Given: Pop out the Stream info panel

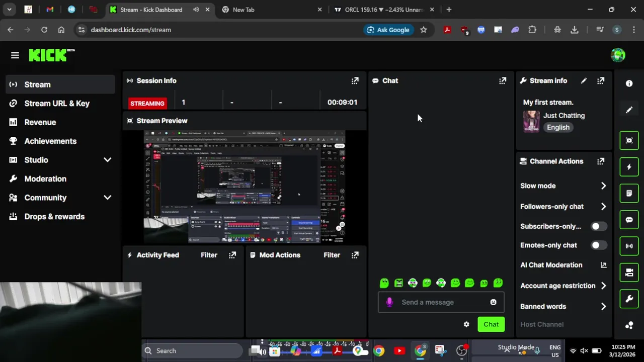Looking at the screenshot, I should [x=601, y=80].
